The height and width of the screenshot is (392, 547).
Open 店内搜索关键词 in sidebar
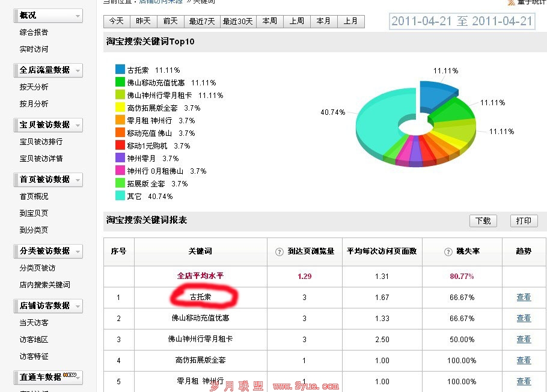click(x=44, y=285)
